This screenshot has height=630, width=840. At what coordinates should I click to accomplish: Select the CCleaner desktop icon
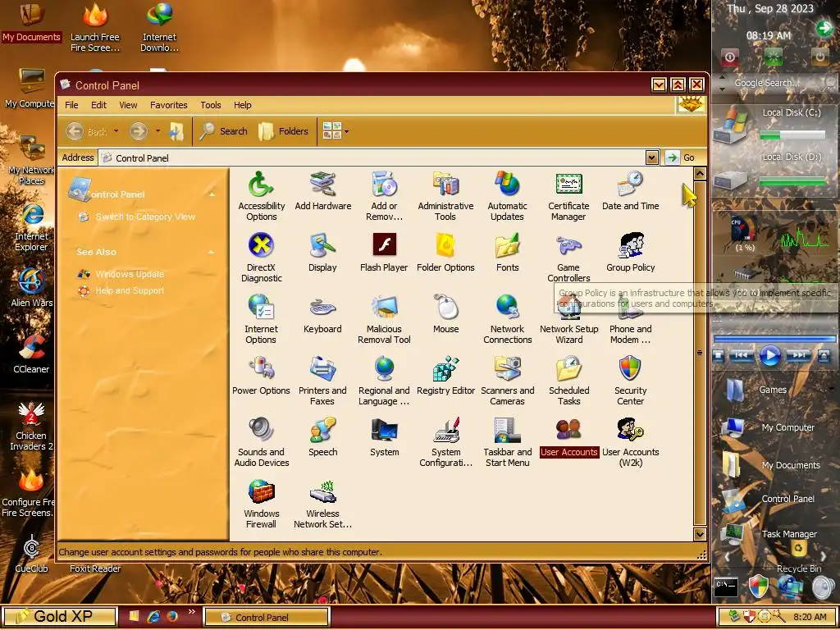[x=31, y=354]
